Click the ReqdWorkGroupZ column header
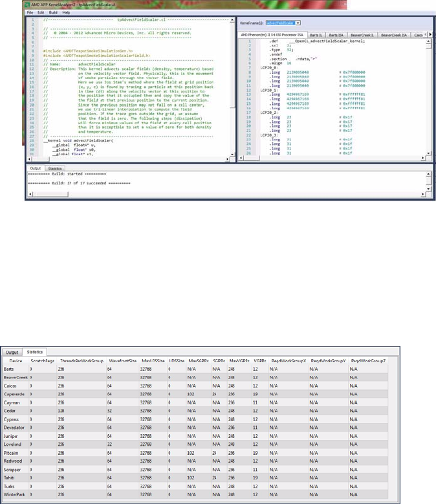Image resolution: width=436 pixels, height=504 pixels. (368, 360)
